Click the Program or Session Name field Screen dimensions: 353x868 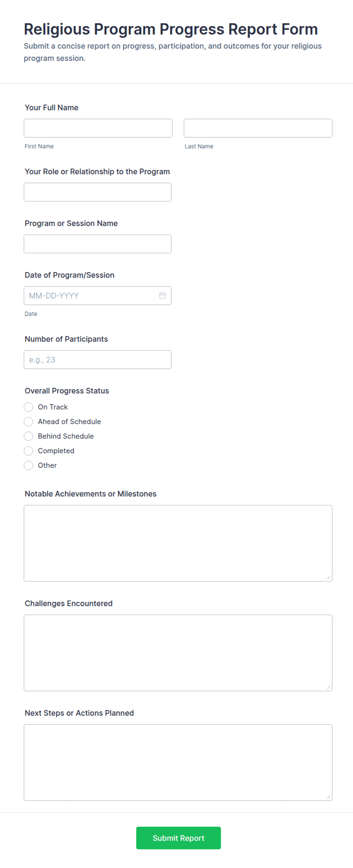coord(98,244)
